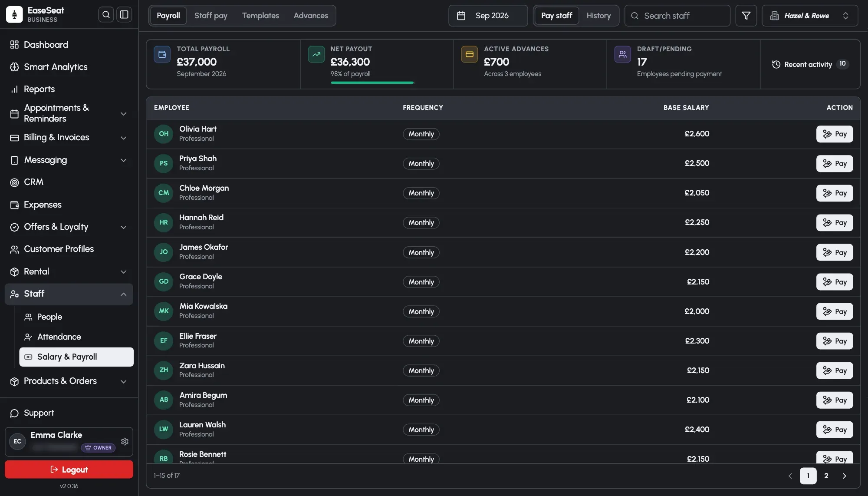The height and width of the screenshot is (496, 868).
Task: Click the Search staff input field
Action: [677, 16]
